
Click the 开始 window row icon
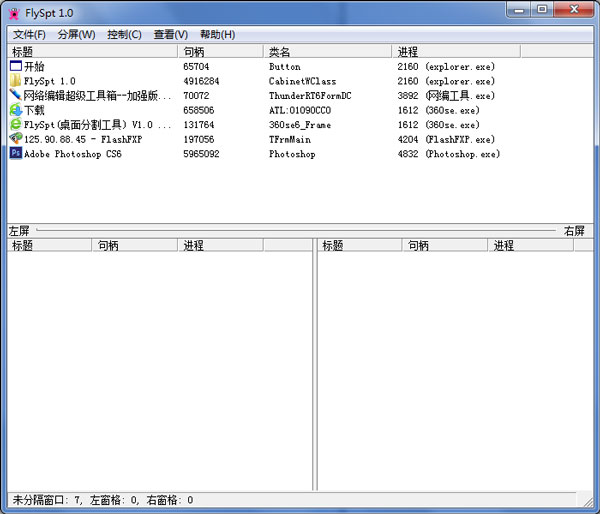(16, 66)
